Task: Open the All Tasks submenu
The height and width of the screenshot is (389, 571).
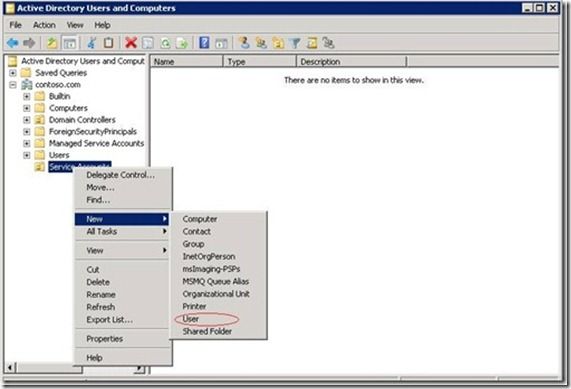Action: click(x=122, y=232)
